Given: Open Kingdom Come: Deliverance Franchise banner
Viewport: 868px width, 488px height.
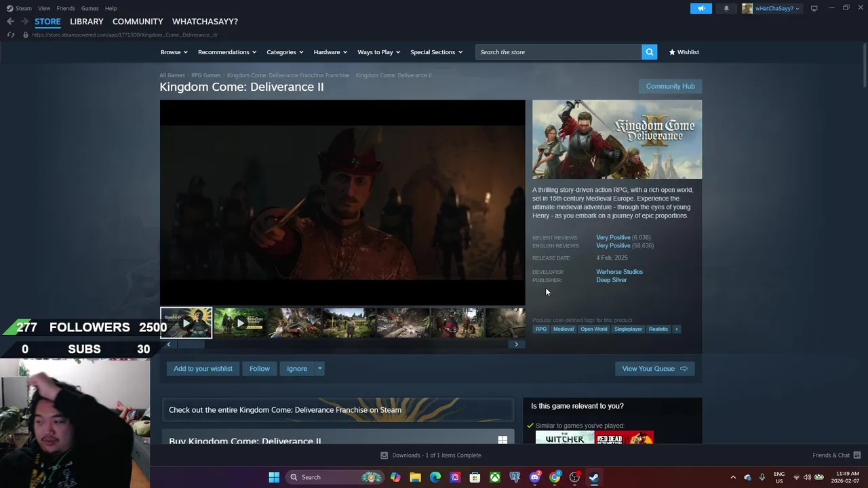Looking at the screenshot, I should pos(338,410).
